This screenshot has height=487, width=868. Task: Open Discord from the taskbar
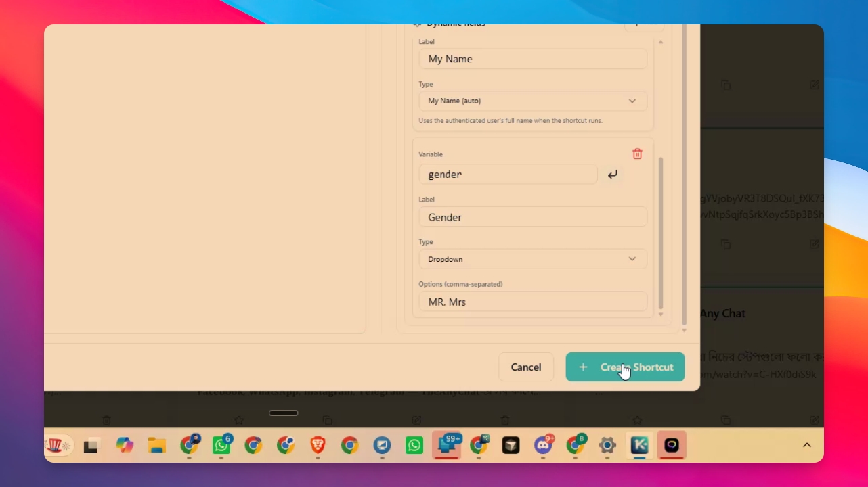[x=544, y=445]
